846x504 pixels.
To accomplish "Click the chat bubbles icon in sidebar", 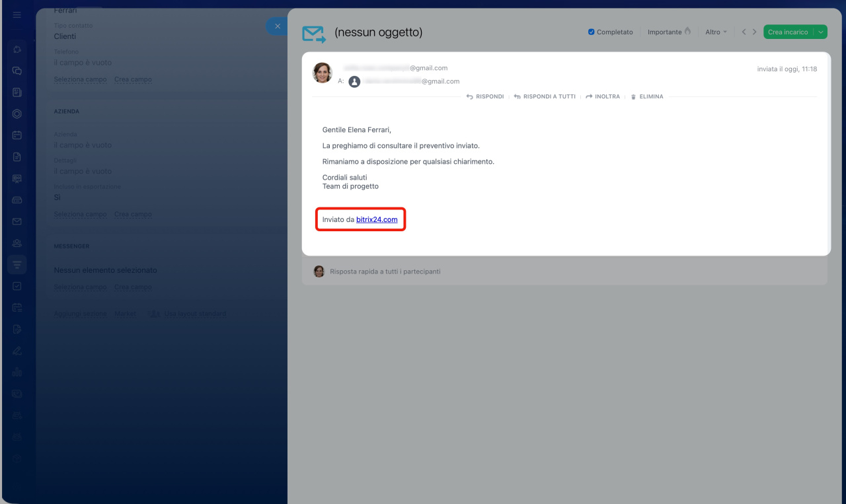I will (x=17, y=71).
